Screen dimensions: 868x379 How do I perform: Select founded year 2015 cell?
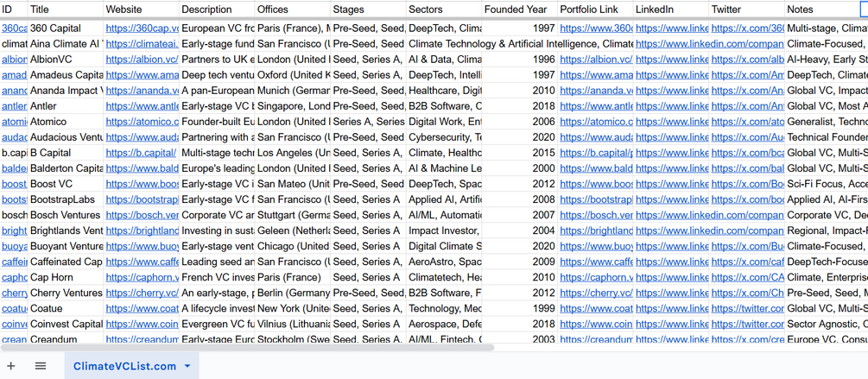519,153
